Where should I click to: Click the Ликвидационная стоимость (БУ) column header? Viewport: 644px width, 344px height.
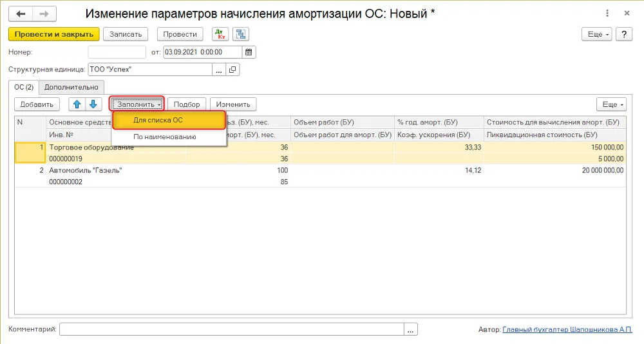pos(555,135)
